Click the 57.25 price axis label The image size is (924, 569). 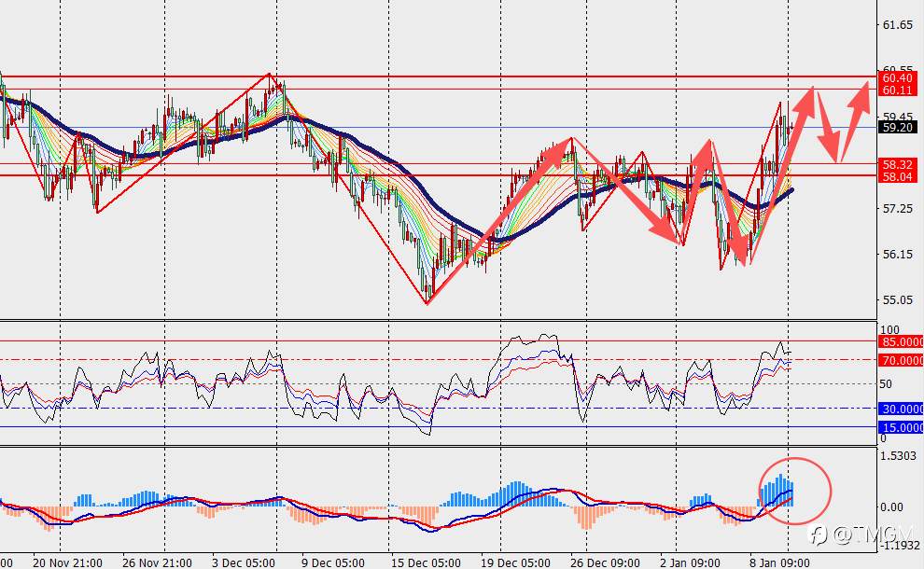click(898, 209)
